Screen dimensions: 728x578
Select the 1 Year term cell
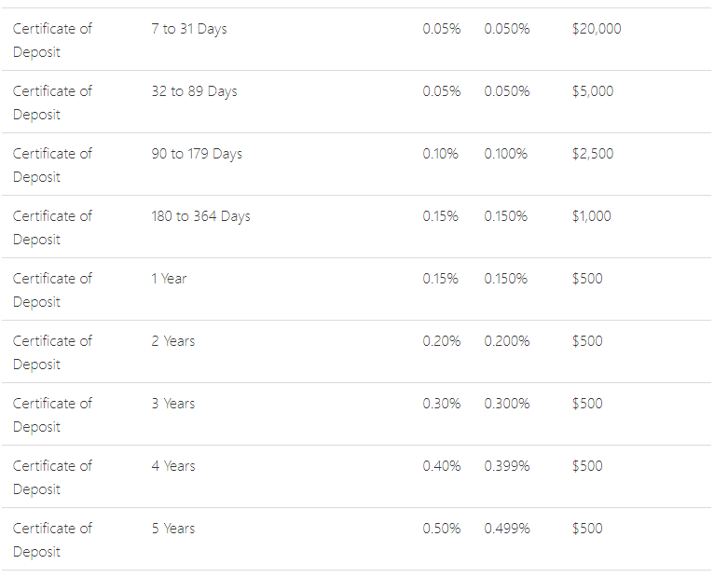coord(169,279)
